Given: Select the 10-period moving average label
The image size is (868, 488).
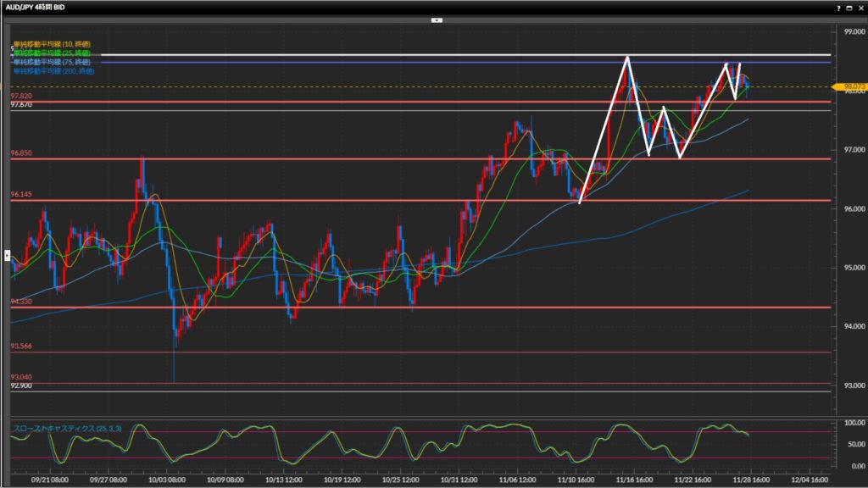Looking at the screenshot, I should [52, 43].
